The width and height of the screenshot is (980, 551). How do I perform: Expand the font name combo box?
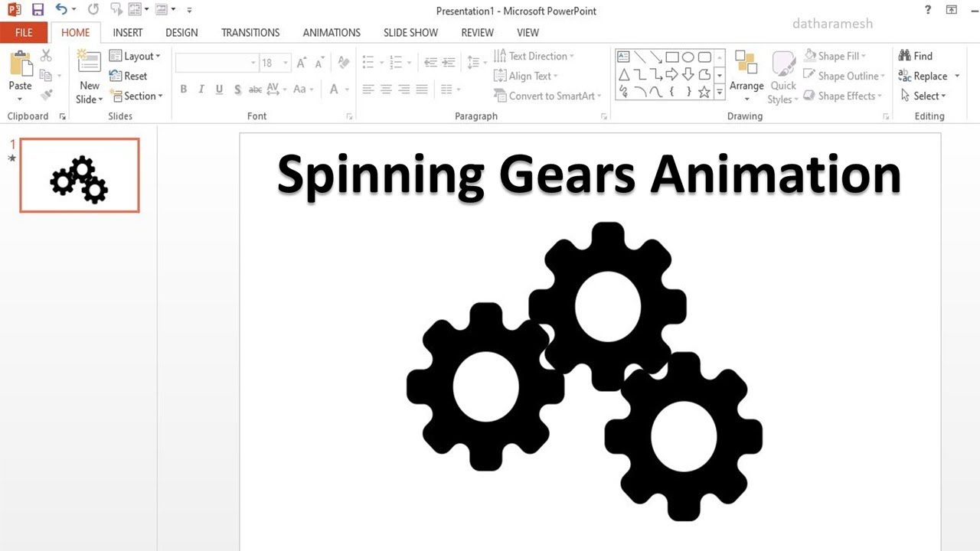coord(253,63)
